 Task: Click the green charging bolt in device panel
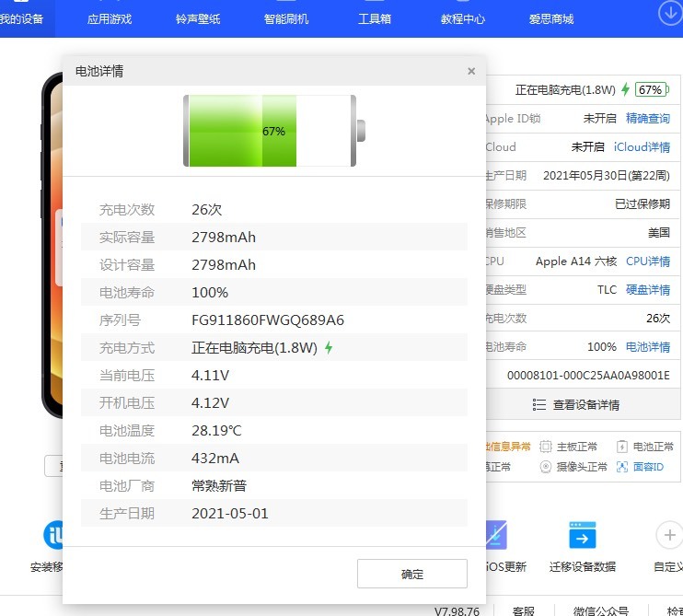tap(626, 89)
